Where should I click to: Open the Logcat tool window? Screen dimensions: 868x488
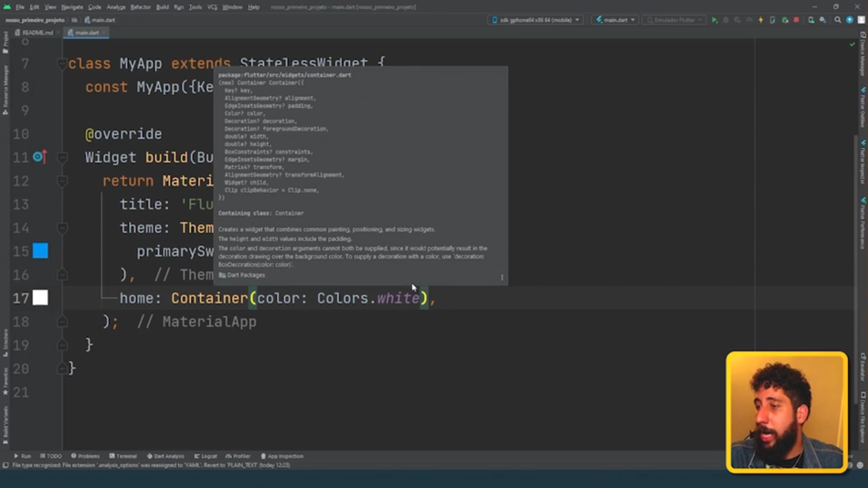206,456
